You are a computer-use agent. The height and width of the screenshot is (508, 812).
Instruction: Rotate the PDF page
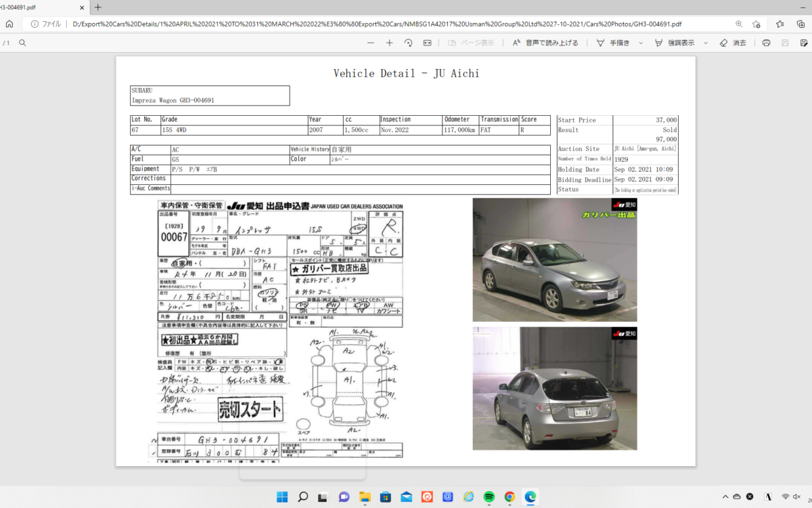coord(408,43)
